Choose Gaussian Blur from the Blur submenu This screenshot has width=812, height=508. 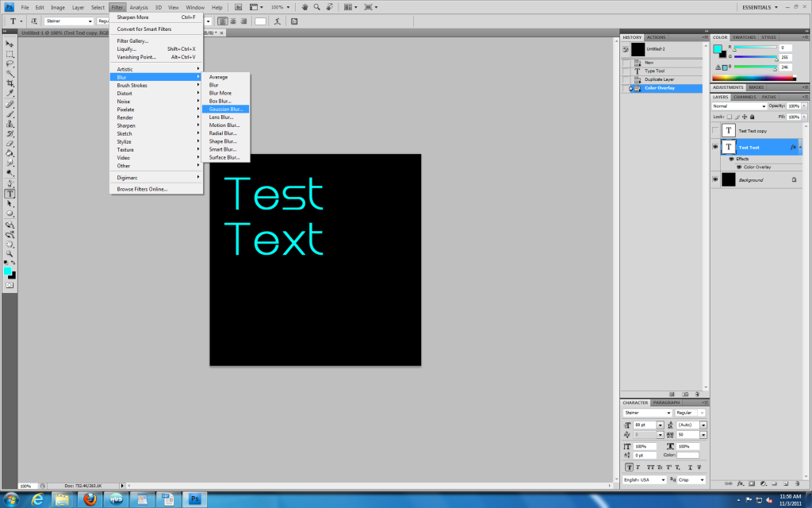[226, 109]
